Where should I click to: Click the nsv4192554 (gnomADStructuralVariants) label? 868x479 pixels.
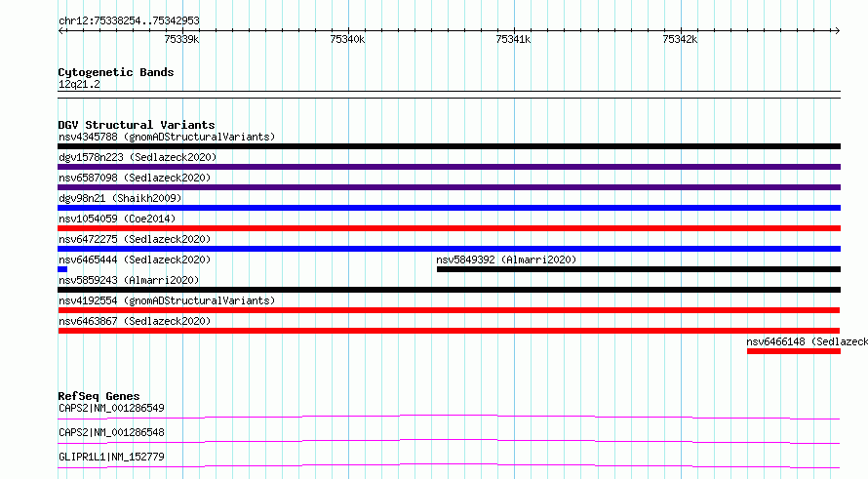click(167, 300)
